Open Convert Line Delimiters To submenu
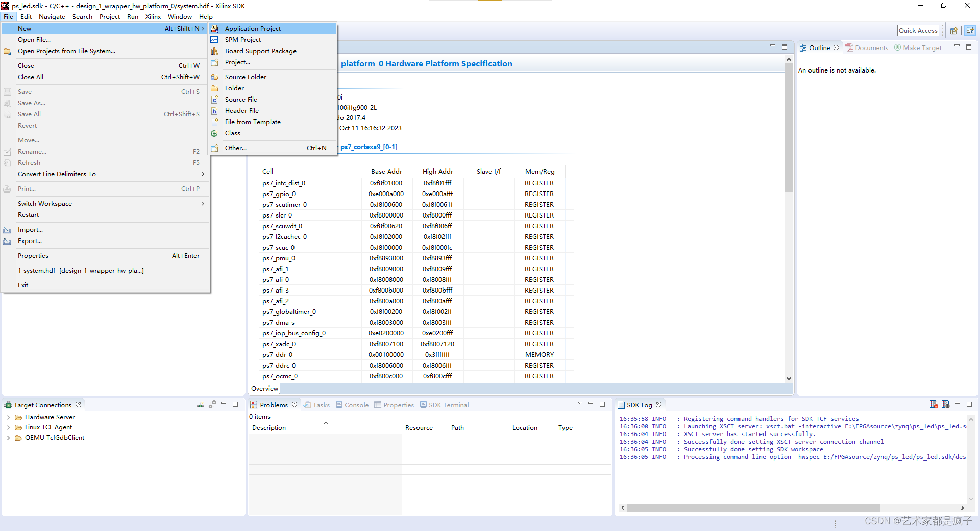Image resolution: width=980 pixels, height=531 pixels. (x=106, y=174)
